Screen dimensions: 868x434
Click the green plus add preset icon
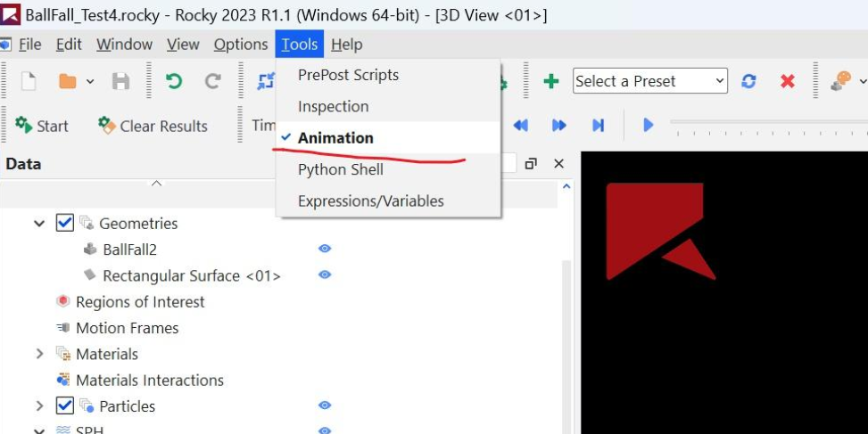point(551,81)
